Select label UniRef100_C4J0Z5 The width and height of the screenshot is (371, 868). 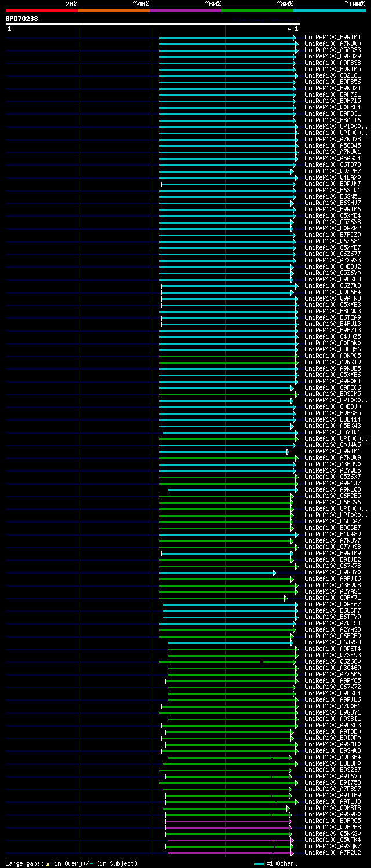(x=333, y=337)
